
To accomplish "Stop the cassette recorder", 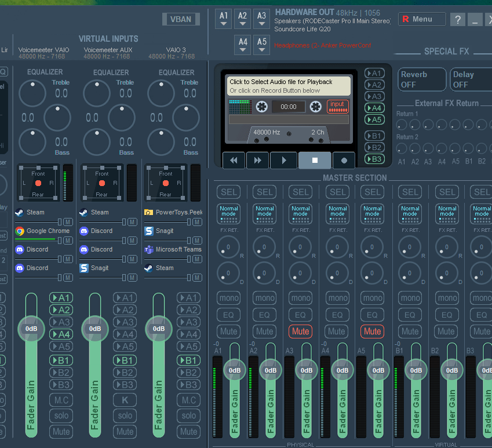I will (315, 161).
